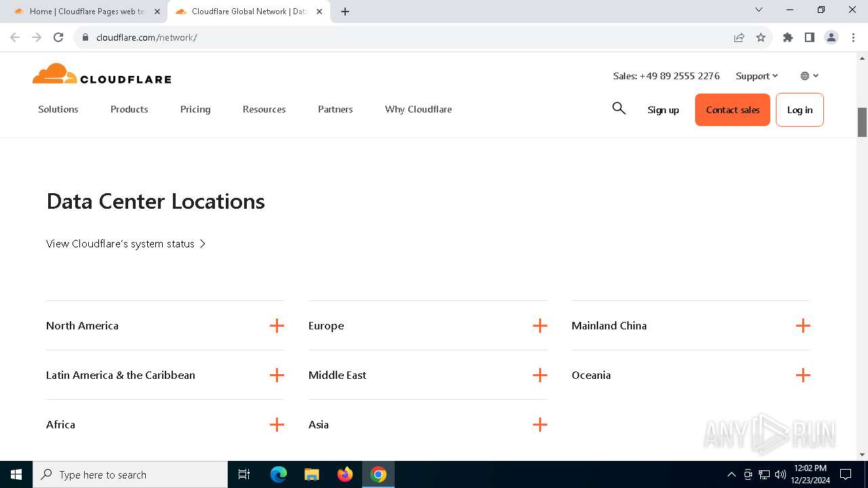Click the Sign up link

click(x=663, y=110)
